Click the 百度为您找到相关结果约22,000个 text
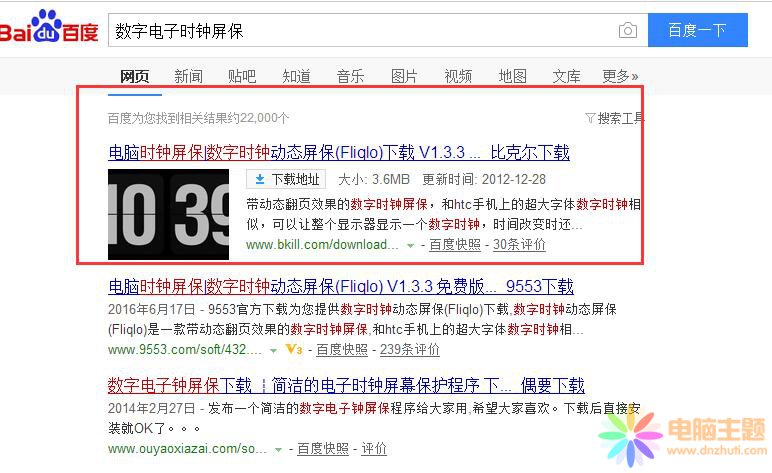Screen dimensions: 772x473 click(x=198, y=118)
